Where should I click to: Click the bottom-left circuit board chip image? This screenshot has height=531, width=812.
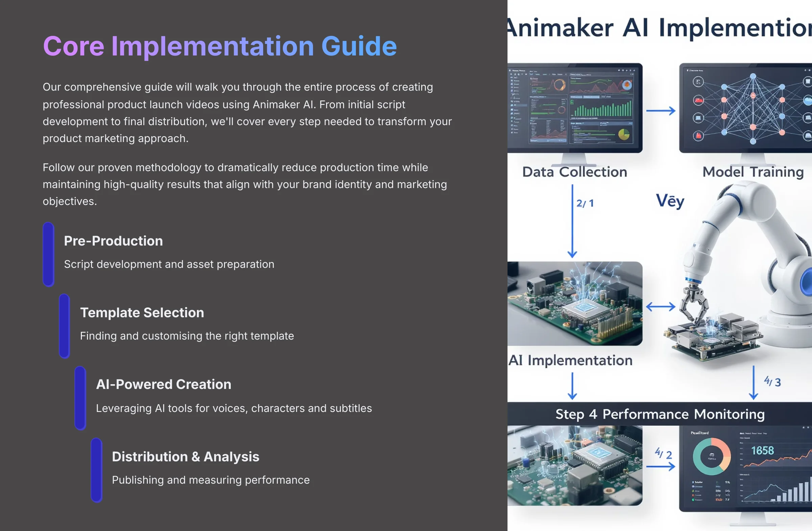point(575,465)
